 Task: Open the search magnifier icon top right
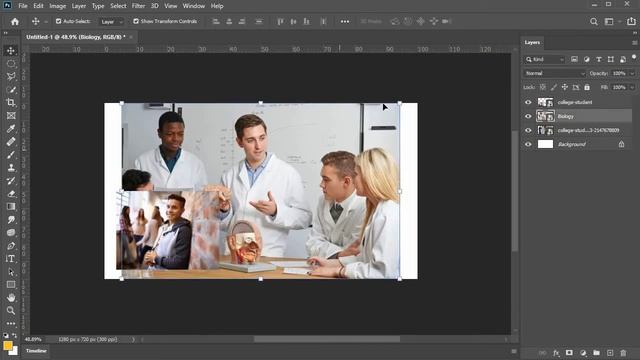[594, 22]
